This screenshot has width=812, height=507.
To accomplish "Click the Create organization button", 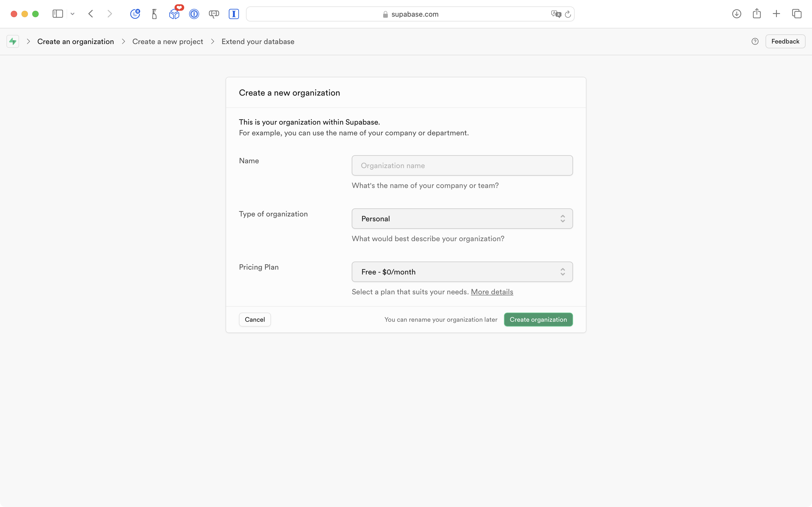I will 538,320.
